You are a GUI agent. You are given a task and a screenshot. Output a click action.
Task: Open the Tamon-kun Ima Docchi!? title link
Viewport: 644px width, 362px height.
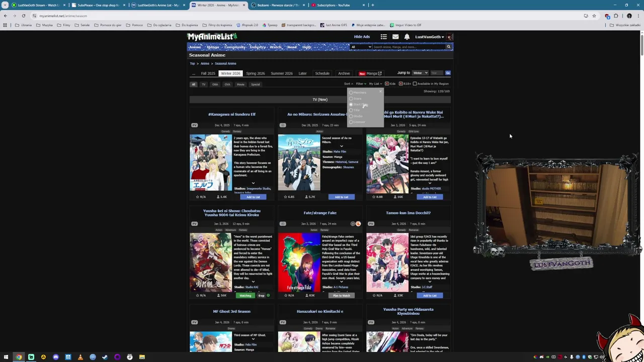(408, 213)
